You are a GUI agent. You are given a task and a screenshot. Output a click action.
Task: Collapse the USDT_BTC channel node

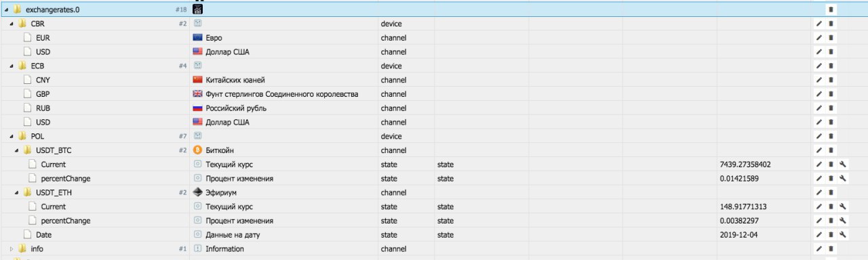pos(16,150)
